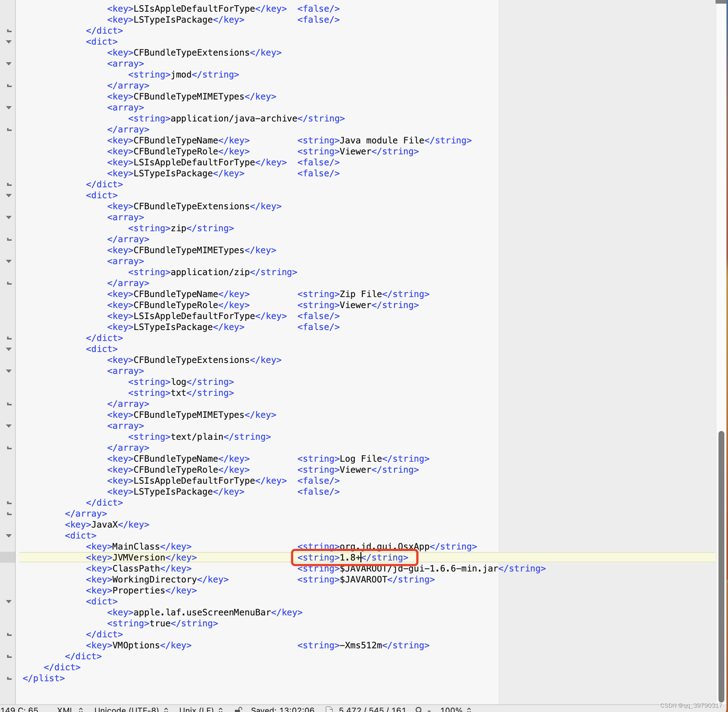
Task: Place cursor in the JVMVersion 1.8+ string
Action: [x=350, y=557]
